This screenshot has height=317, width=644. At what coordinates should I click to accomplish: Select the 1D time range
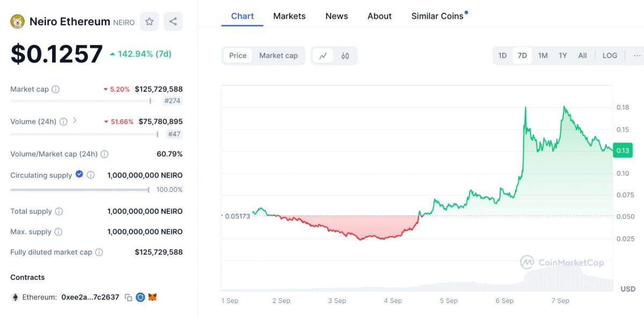(502, 55)
